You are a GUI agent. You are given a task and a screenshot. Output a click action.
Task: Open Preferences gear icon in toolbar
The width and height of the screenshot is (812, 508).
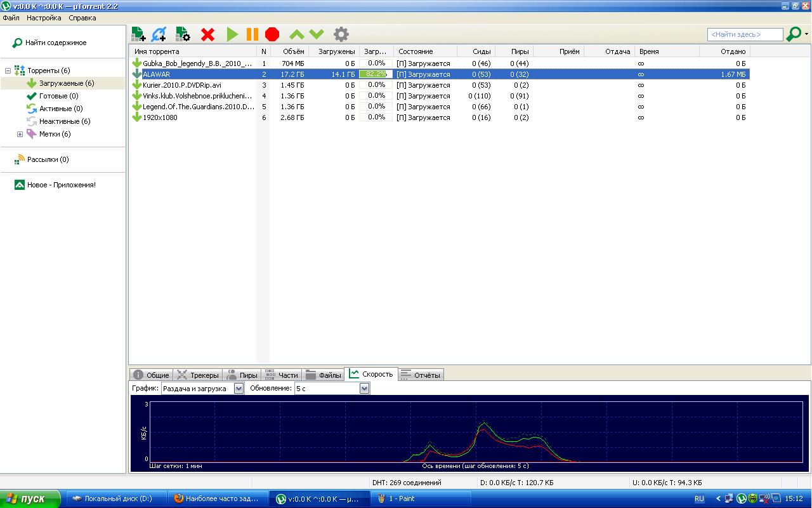tap(341, 34)
